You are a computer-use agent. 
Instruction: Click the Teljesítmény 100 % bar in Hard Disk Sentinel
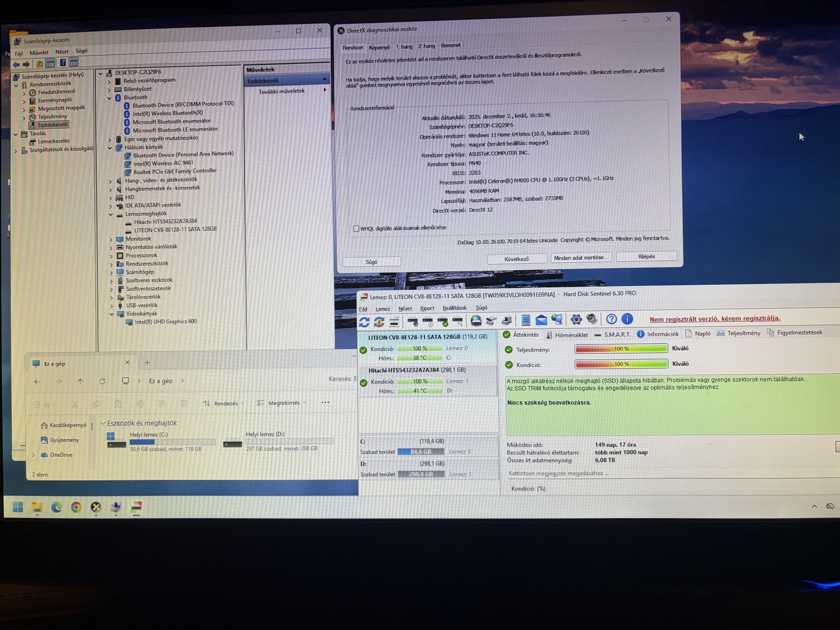[x=621, y=349]
